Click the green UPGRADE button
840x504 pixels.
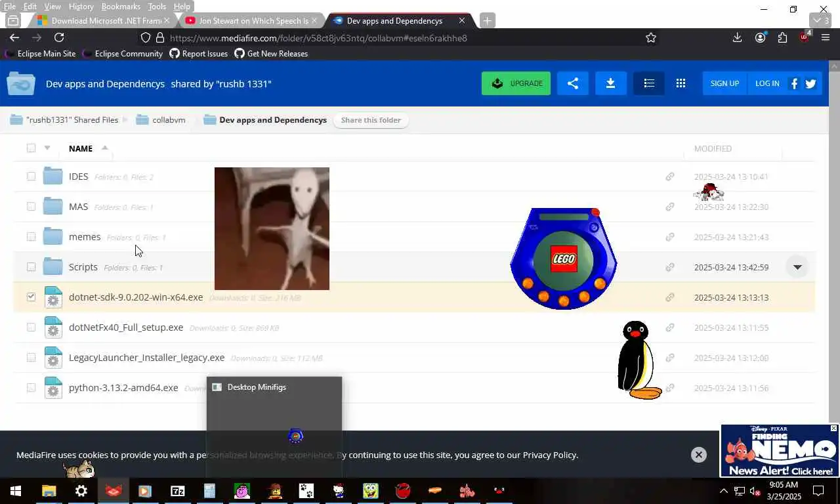coord(516,83)
